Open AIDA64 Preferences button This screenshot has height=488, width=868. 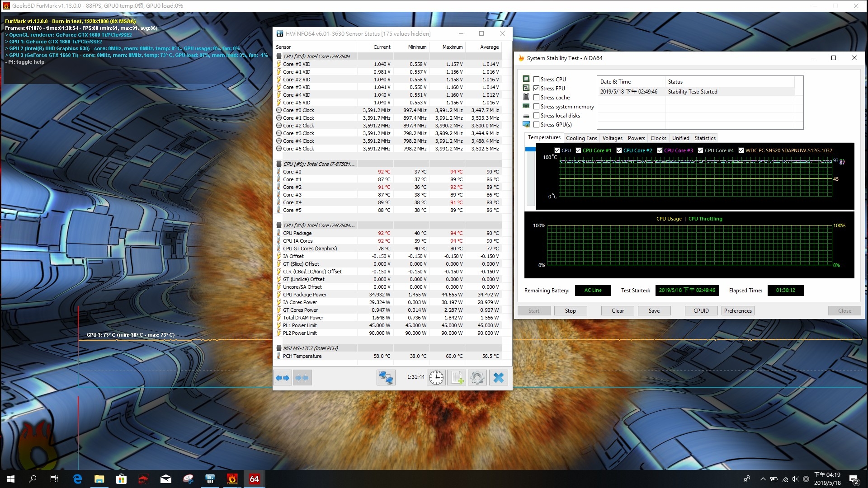(738, 311)
